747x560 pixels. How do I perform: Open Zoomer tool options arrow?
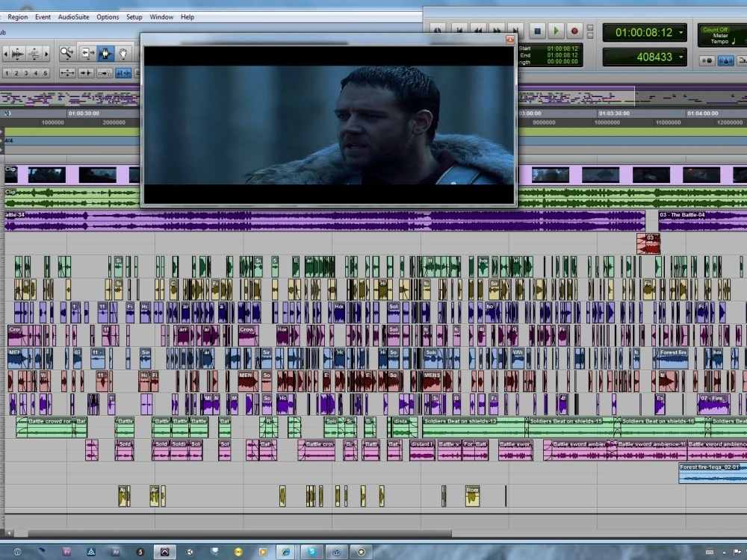66,60
